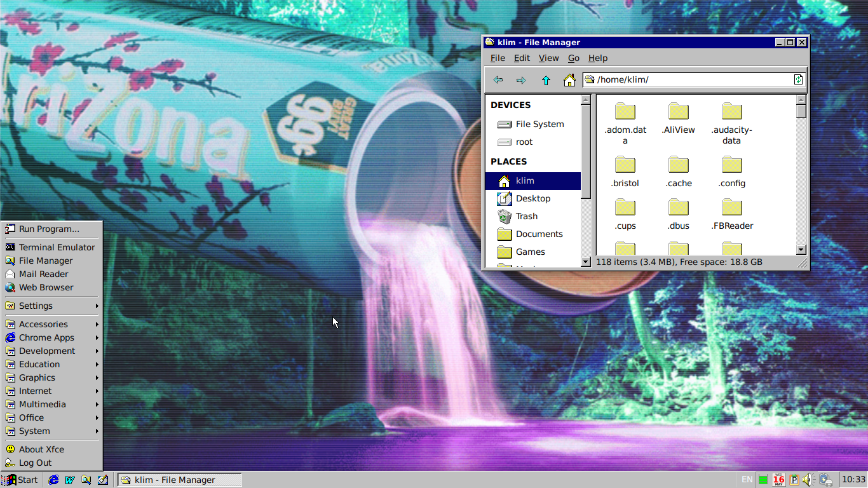Reload the folder using the path bar refresh icon
Image resolution: width=868 pixels, height=488 pixels.
(x=798, y=79)
